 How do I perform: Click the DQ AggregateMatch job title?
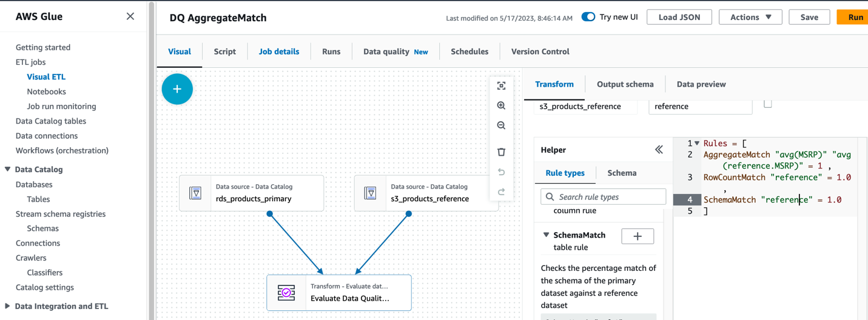[x=218, y=18]
